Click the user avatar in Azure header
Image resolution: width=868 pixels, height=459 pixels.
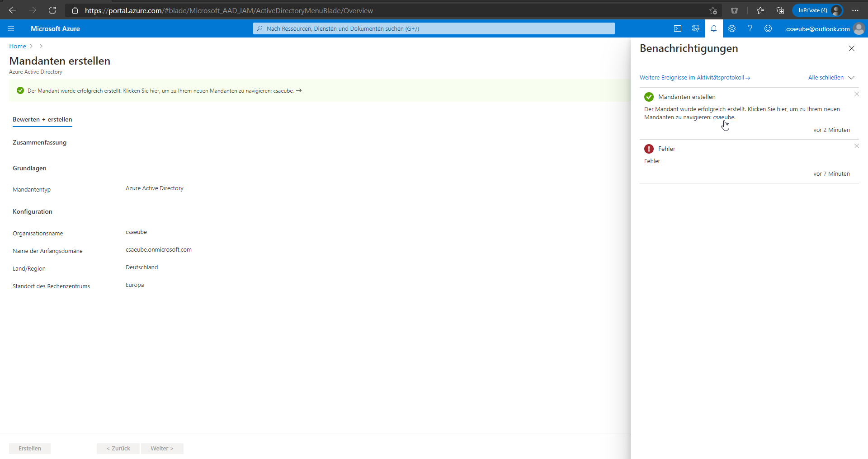[x=859, y=28]
